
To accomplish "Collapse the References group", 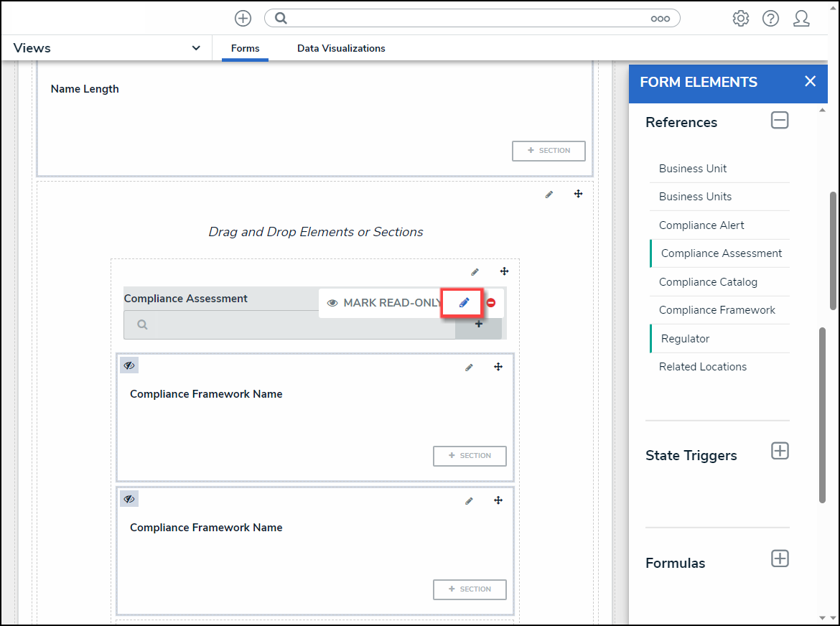I will 780,121.
